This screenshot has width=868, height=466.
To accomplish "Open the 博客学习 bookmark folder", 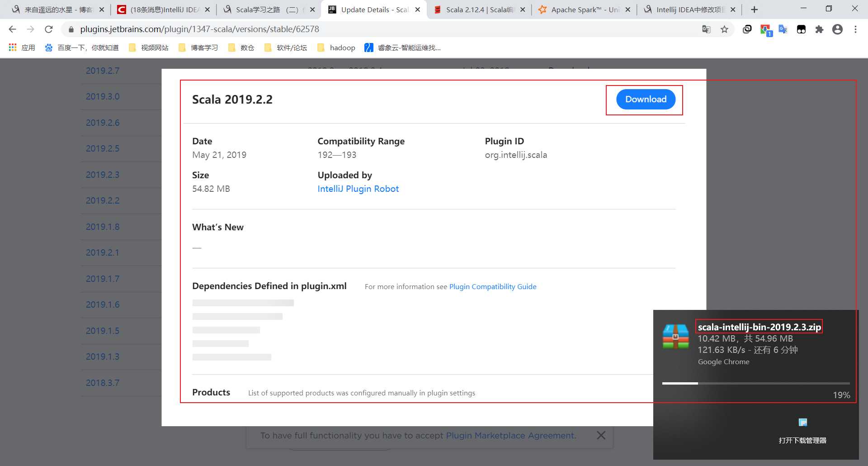I will pos(198,48).
